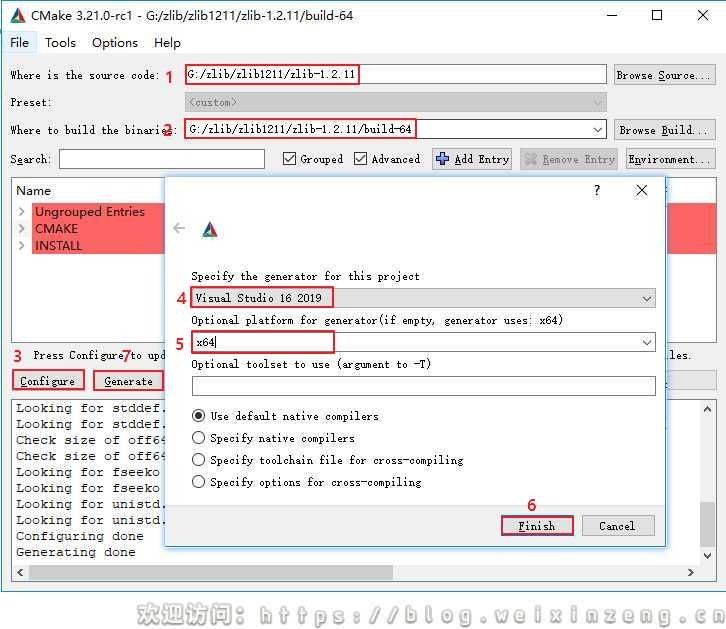Open the x64 platform dropdown arrow

tap(646, 343)
